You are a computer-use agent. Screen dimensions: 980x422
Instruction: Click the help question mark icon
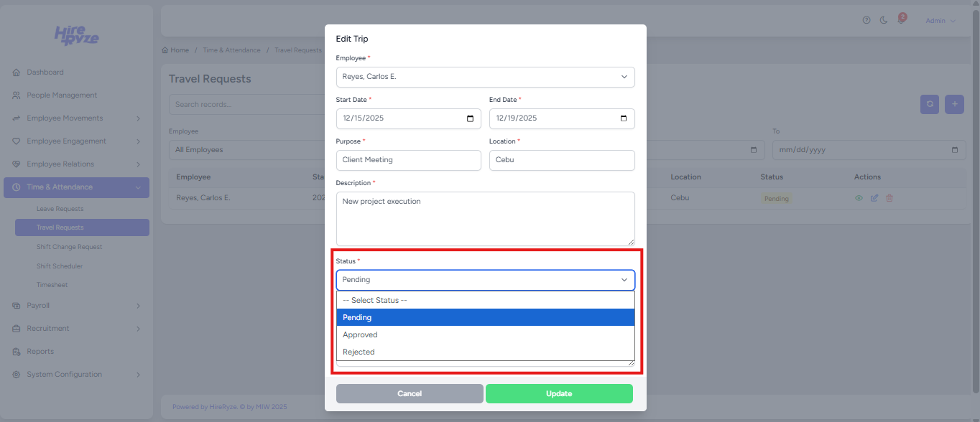click(866, 20)
